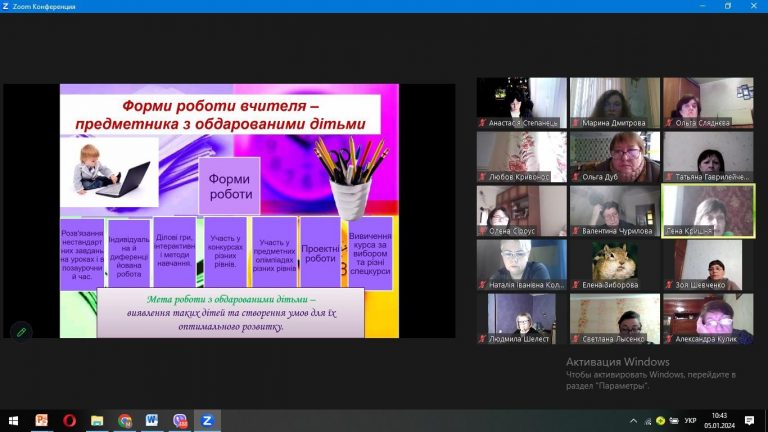Open Google Chrome from the taskbar
This screenshot has height=432, width=768.
click(124, 421)
